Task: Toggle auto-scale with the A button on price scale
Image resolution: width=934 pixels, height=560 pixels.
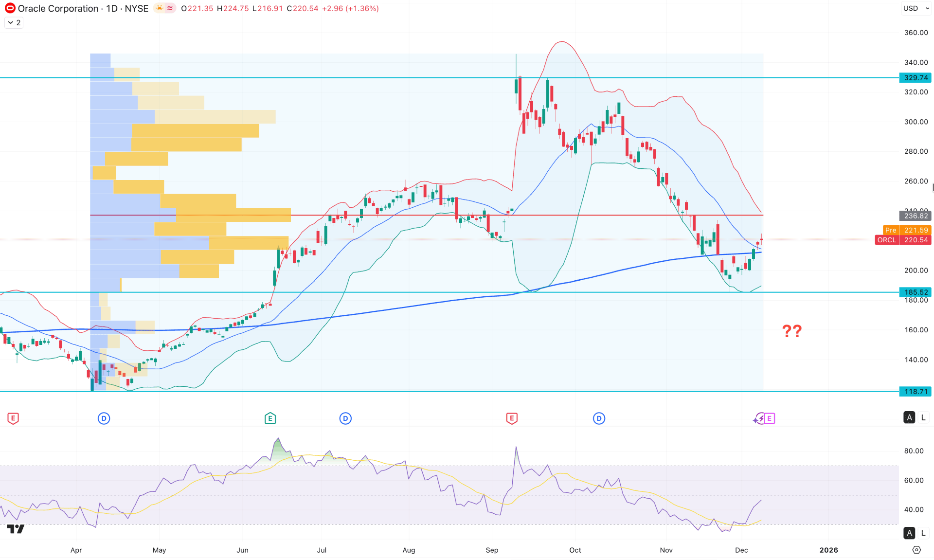Action: tap(909, 417)
